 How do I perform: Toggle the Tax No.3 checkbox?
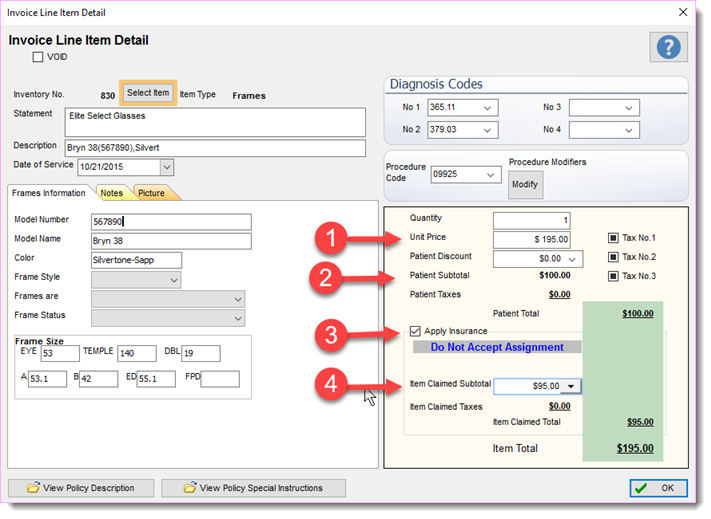tap(613, 276)
